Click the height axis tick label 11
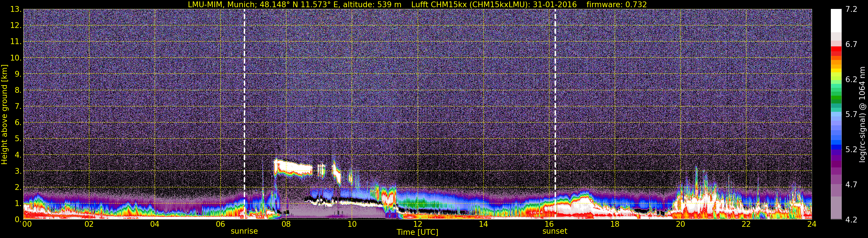This screenshot has width=868, height=238. pyautogui.click(x=16, y=42)
